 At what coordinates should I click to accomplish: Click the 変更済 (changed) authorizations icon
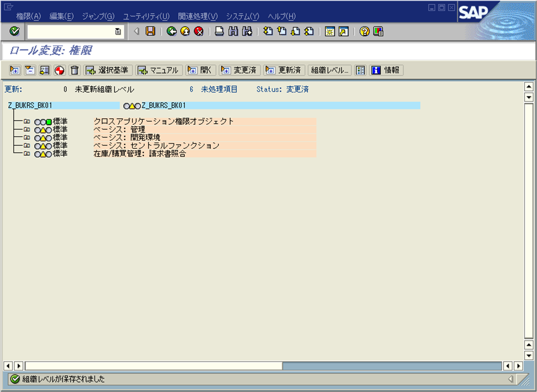click(239, 70)
